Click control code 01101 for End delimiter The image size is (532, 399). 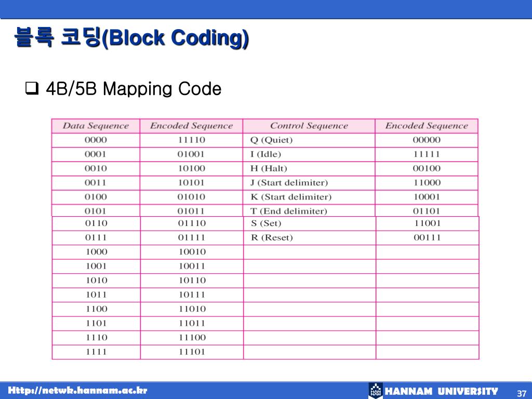pos(427,211)
